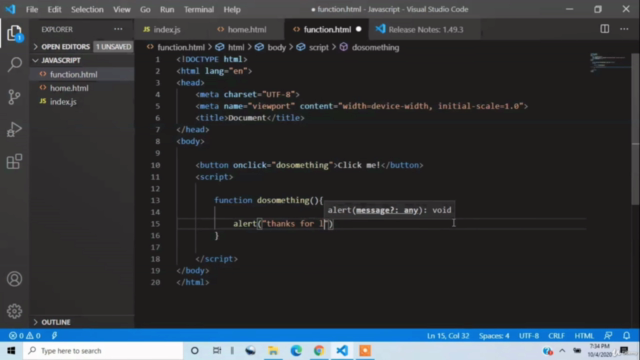Click CRLF end of line selector
This screenshot has width=640, height=360.
coord(556,336)
